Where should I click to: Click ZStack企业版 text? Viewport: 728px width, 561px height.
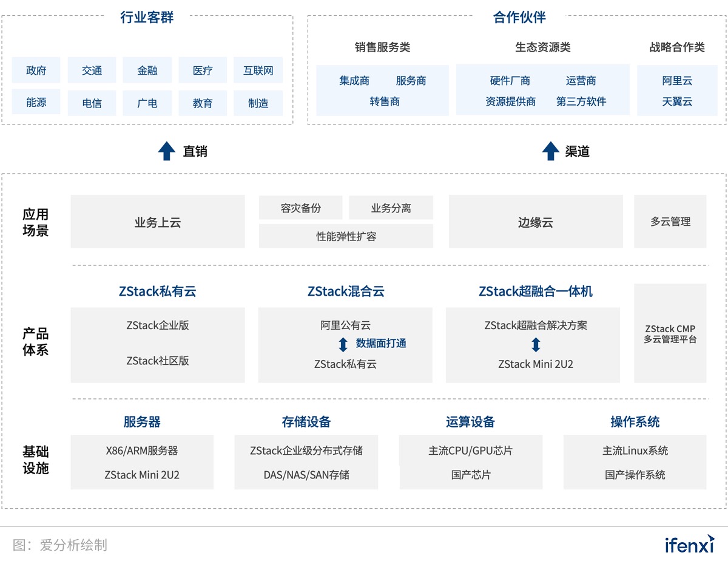pyautogui.click(x=158, y=325)
